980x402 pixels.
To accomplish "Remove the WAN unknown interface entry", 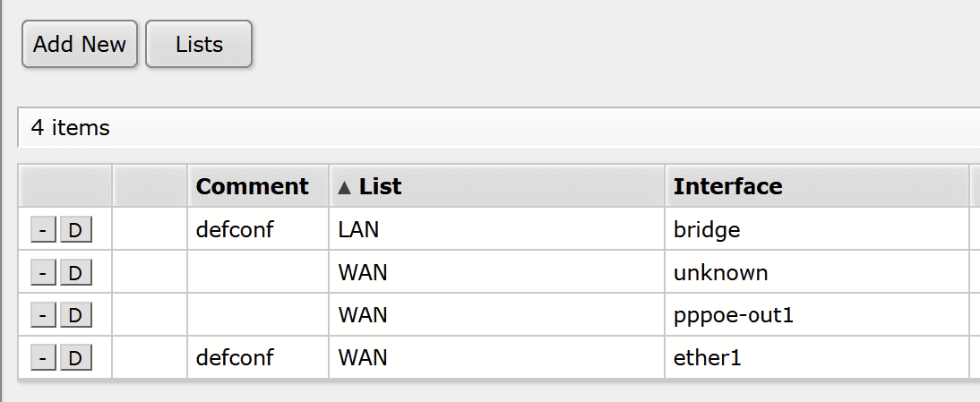I will (42, 273).
